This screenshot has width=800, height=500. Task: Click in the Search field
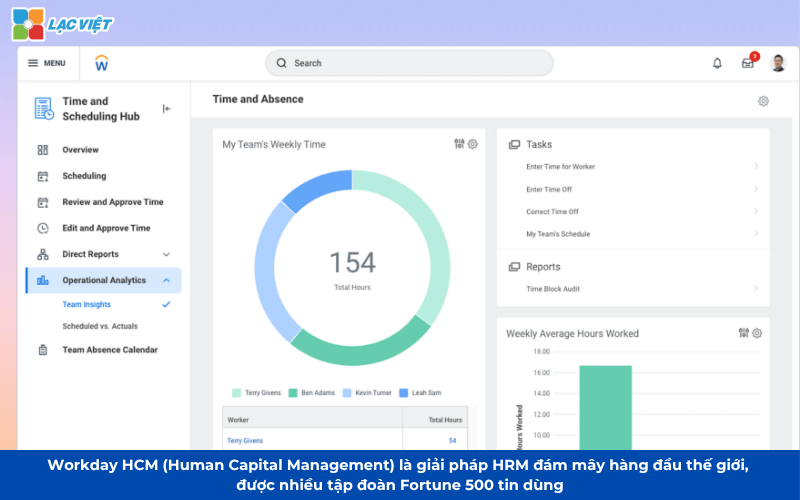pyautogui.click(x=410, y=63)
